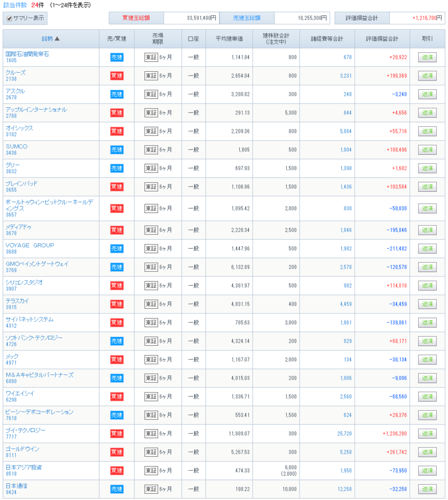
Task: Click 返済 button for メック
Action: click(x=427, y=360)
